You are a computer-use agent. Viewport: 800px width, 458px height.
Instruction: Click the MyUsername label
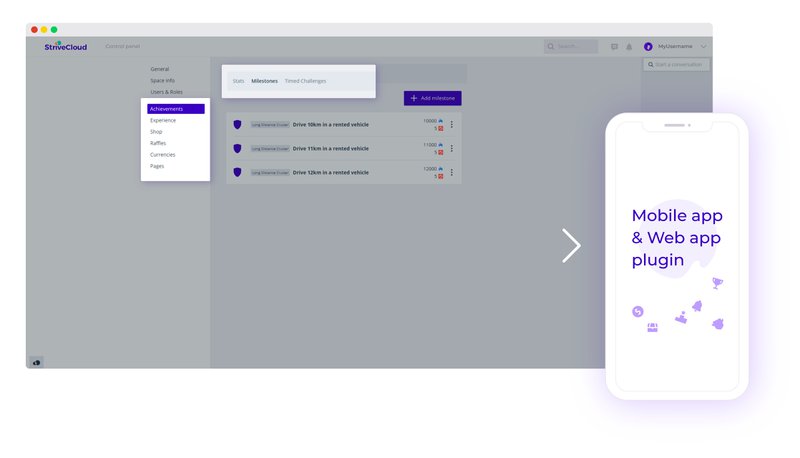(x=675, y=46)
